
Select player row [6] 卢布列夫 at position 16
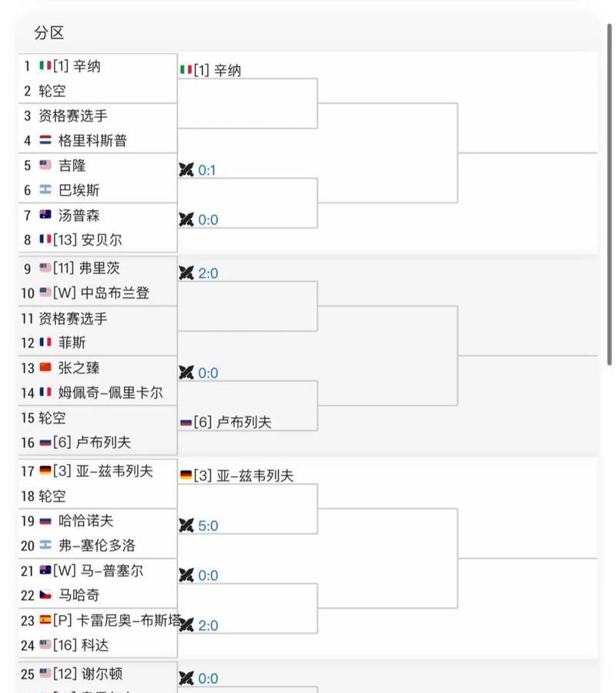pyautogui.click(x=98, y=442)
